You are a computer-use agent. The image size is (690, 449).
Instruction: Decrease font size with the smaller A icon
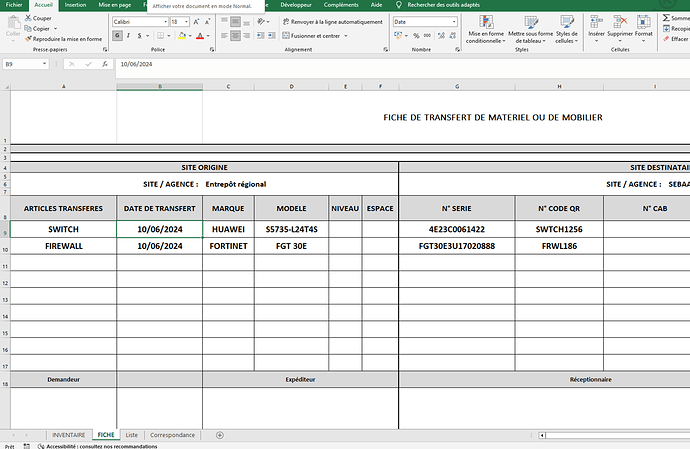point(207,22)
